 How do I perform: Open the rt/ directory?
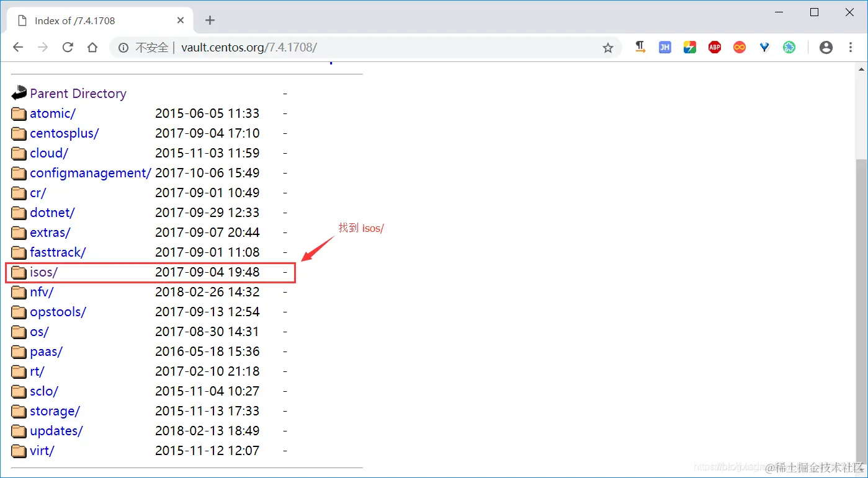coord(37,371)
